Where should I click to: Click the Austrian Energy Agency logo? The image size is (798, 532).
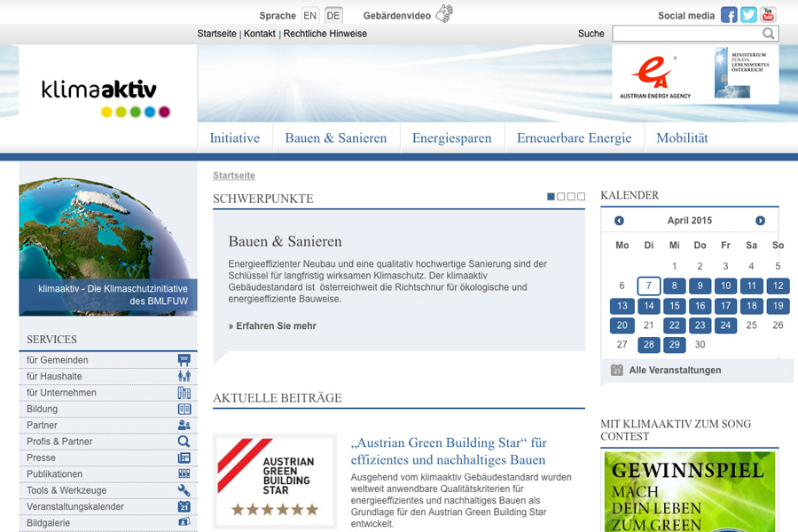tap(654, 74)
